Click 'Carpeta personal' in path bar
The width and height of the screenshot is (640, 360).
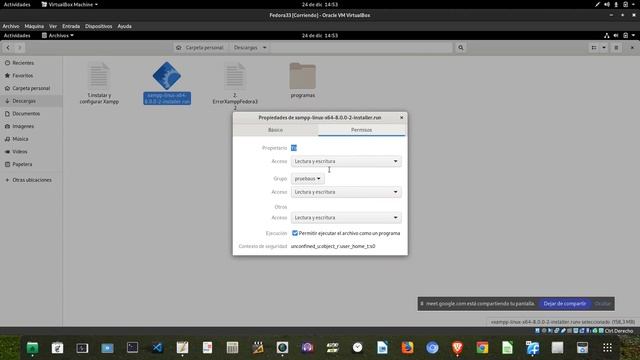[200, 48]
